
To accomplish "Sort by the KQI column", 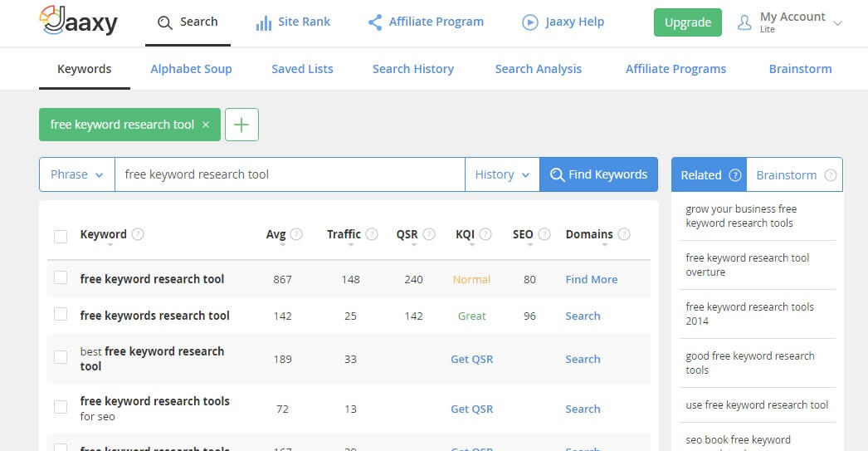I will point(471,244).
